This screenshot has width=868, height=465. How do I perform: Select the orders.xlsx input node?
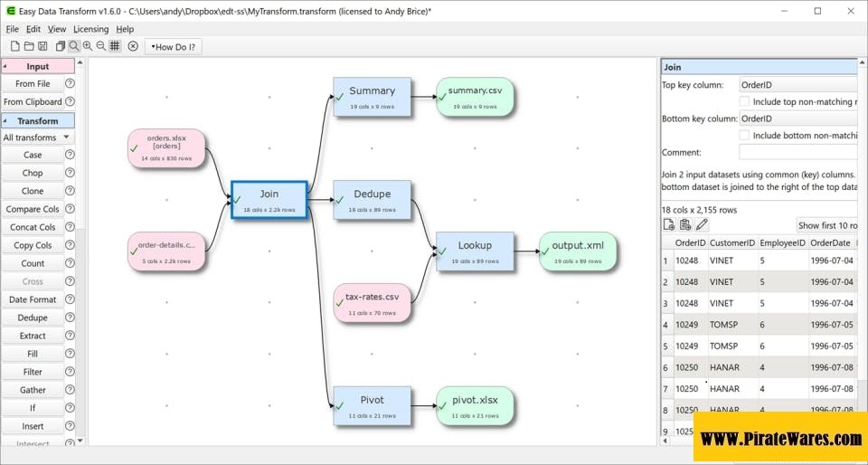(x=166, y=148)
